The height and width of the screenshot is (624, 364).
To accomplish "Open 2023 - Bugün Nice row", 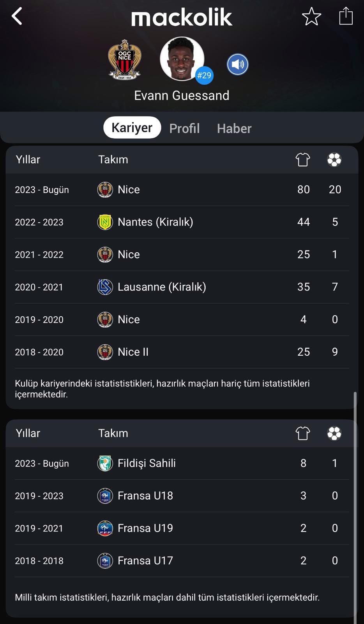I will click(182, 190).
